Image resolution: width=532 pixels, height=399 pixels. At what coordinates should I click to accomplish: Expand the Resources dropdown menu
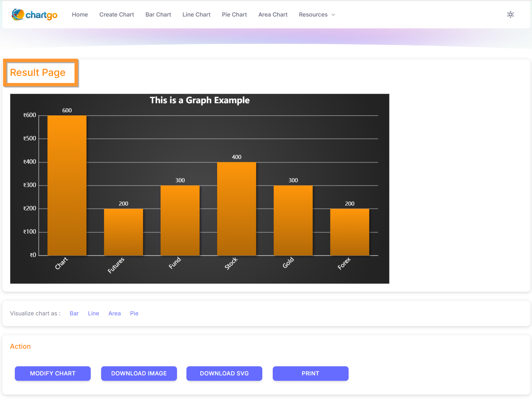(317, 15)
